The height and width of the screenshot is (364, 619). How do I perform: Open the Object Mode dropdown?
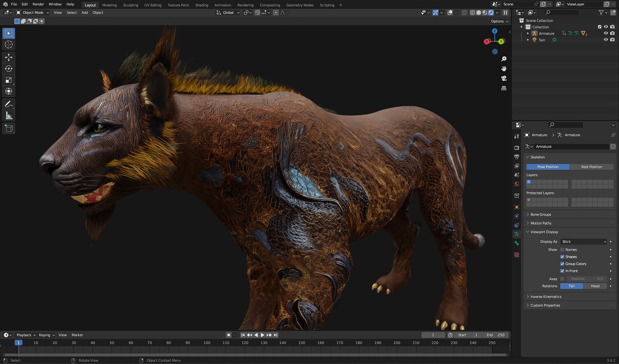tap(33, 13)
